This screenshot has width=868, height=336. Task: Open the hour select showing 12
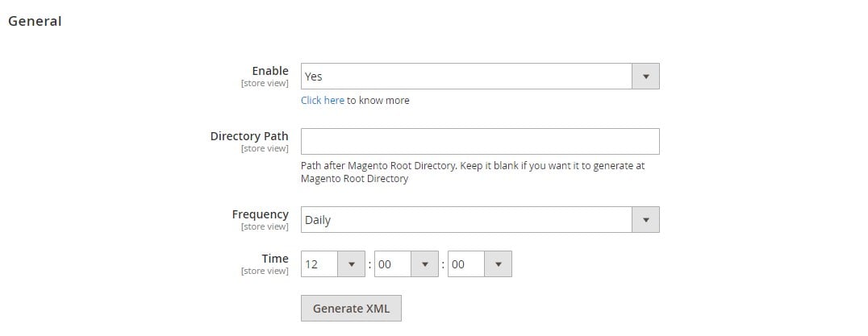click(332, 264)
